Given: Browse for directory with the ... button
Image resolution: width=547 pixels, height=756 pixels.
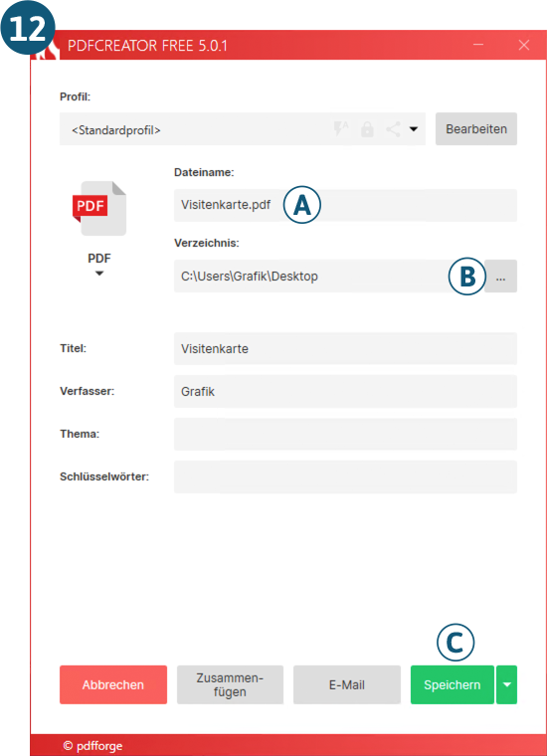Looking at the screenshot, I should tap(500, 276).
